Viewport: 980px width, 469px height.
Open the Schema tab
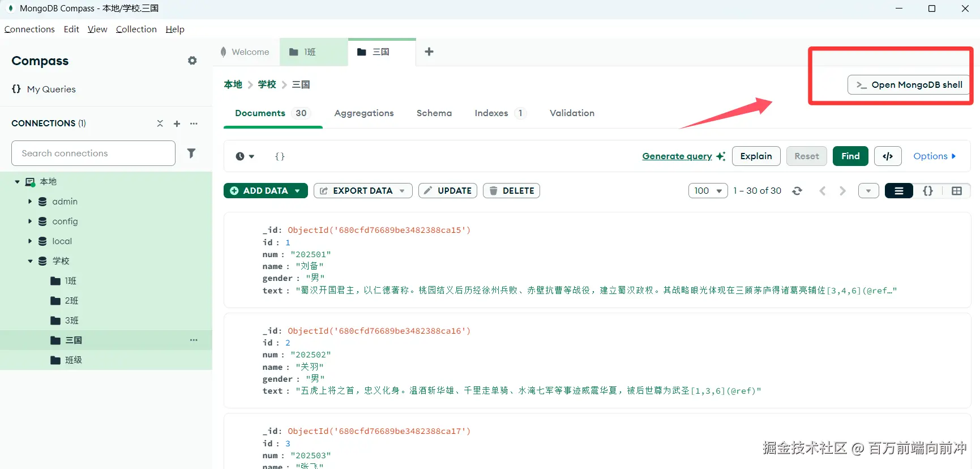click(x=434, y=113)
